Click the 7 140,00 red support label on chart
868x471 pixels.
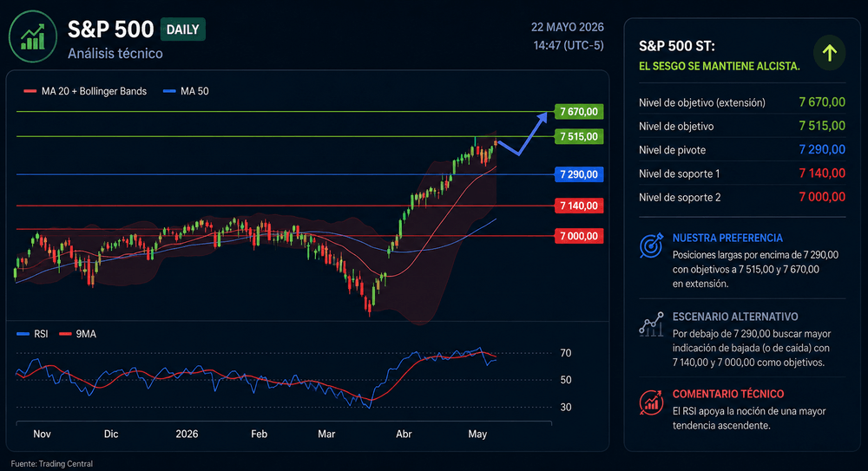click(578, 206)
